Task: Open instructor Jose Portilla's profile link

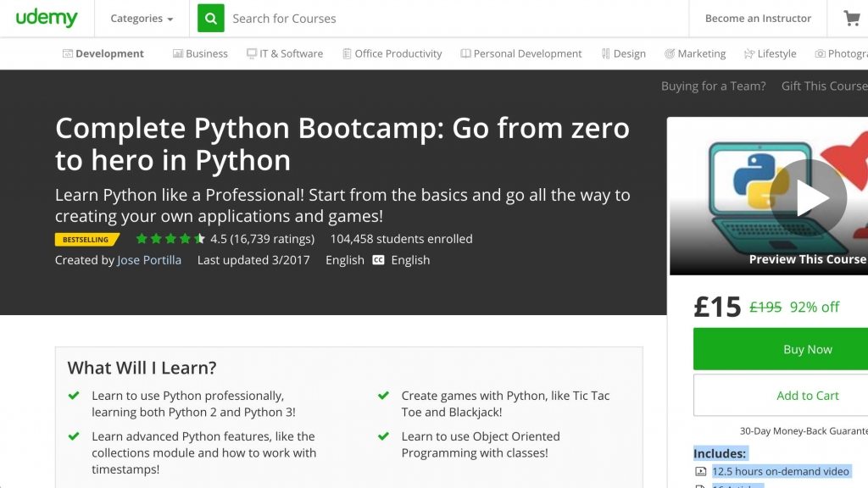Action: [149, 260]
